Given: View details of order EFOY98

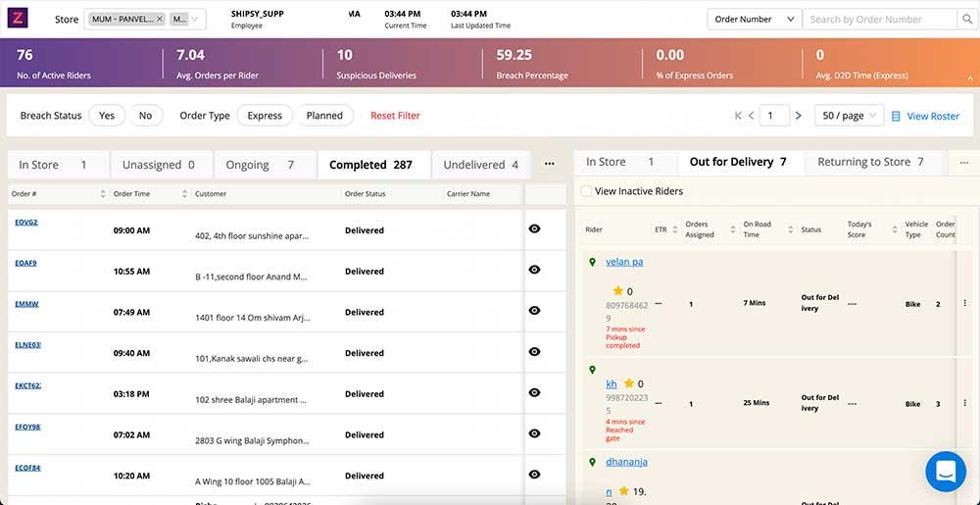Looking at the screenshot, I should (x=534, y=433).
